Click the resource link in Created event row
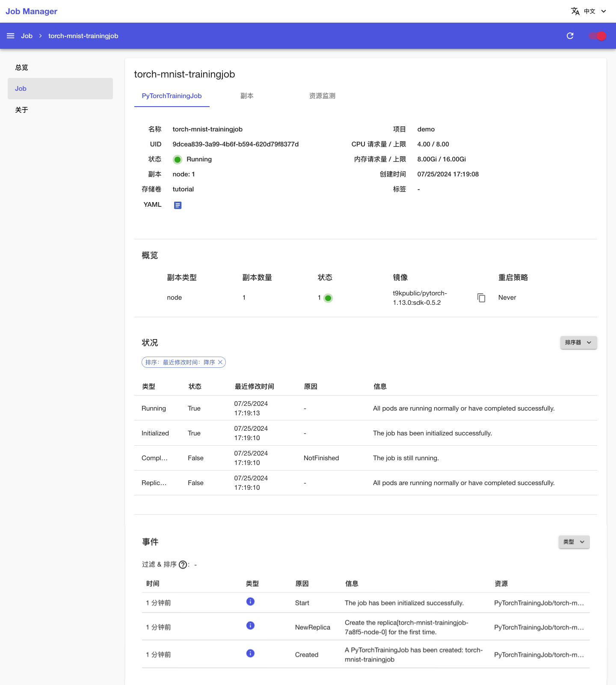The width and height of the screenshot is (616, 685). pyautogui.click(x=539, y=655)
